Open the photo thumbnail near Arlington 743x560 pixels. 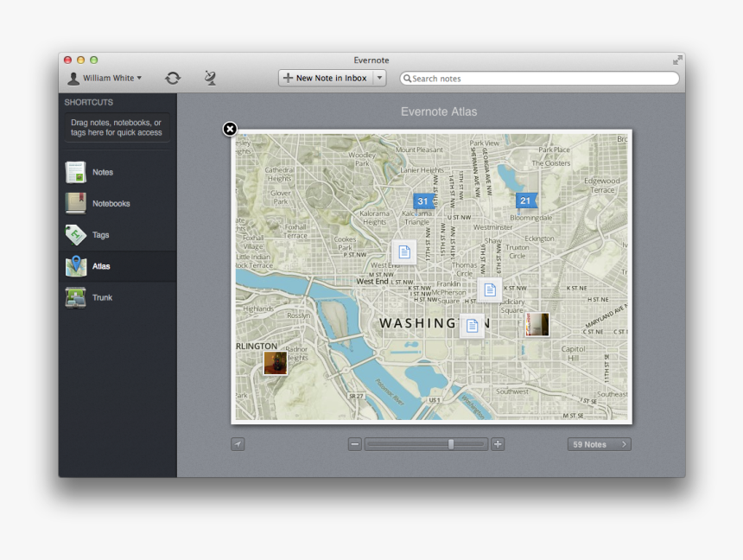coord(276,363)
